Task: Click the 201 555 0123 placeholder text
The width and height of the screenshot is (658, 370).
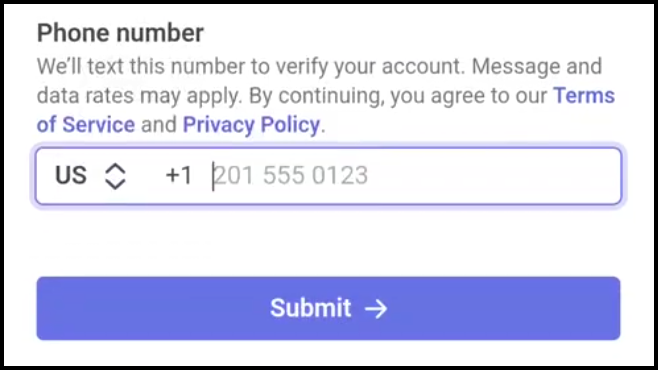Action: pyautogui.click(x=290, y=175)
